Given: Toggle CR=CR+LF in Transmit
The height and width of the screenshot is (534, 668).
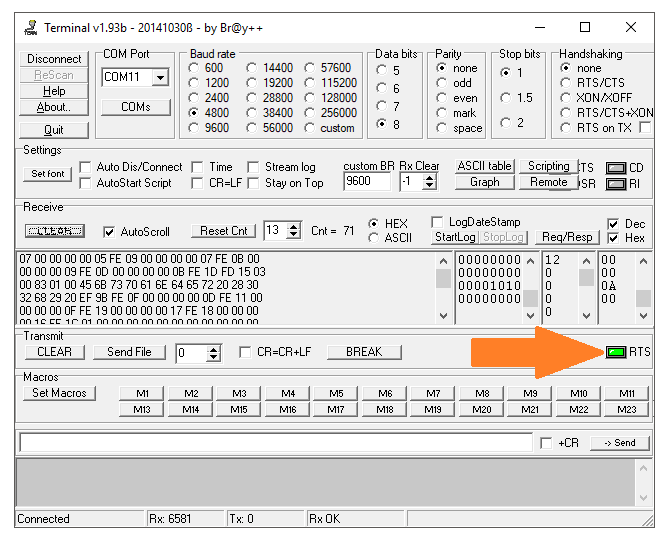Looking at the screenshot, I should tap(245, 352).
